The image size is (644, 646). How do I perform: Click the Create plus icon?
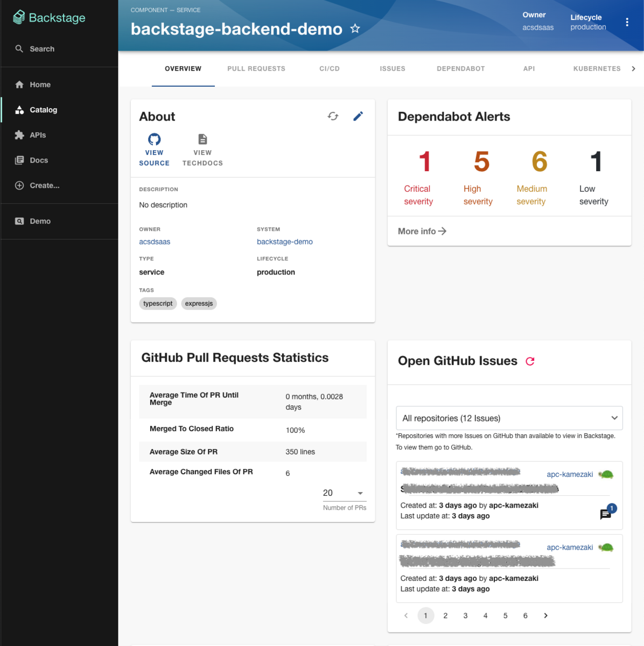pyautogui.click(x=19, y=185)
